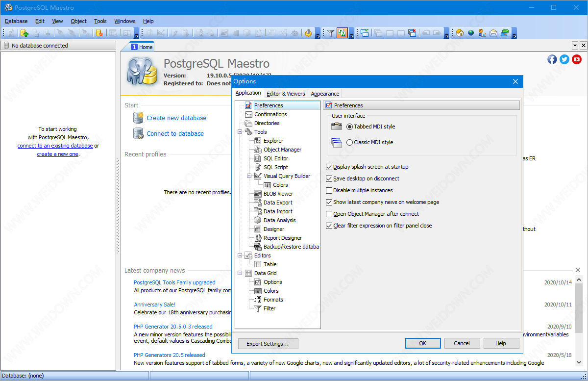Viewport: 588px width, 381px height.
Task: Click the New window toolbar icon
Action: tap(365, 33)
